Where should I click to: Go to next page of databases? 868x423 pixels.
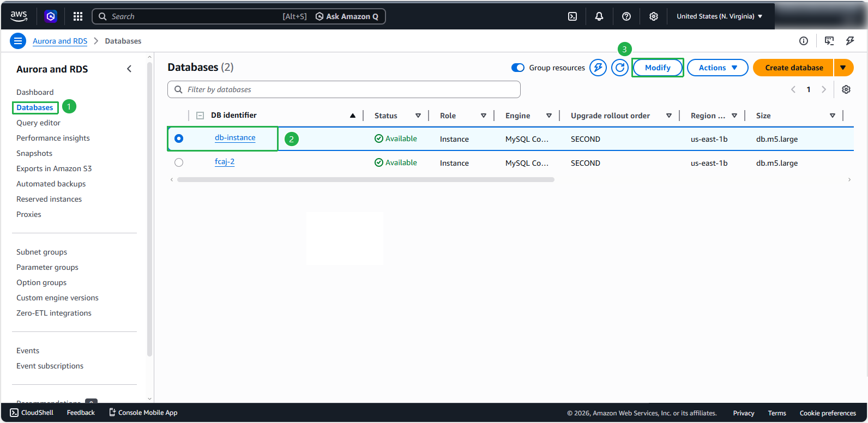click(x=824, y=89)
